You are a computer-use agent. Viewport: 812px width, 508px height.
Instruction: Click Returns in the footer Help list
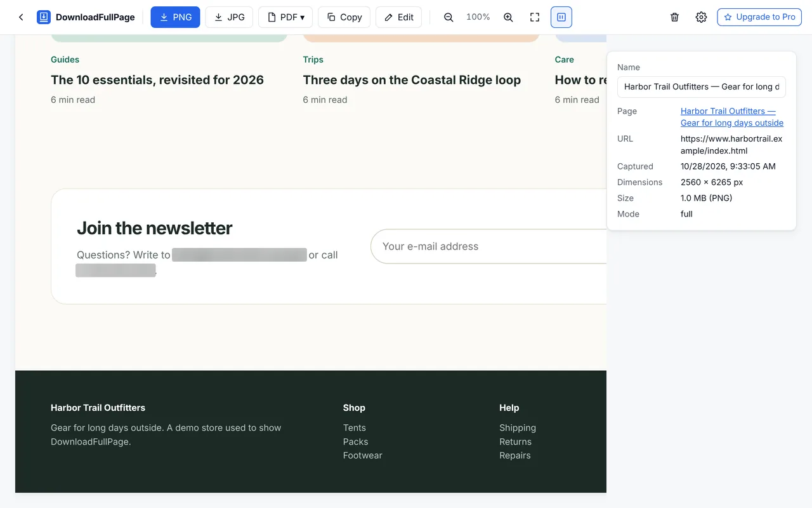point(515,442)
